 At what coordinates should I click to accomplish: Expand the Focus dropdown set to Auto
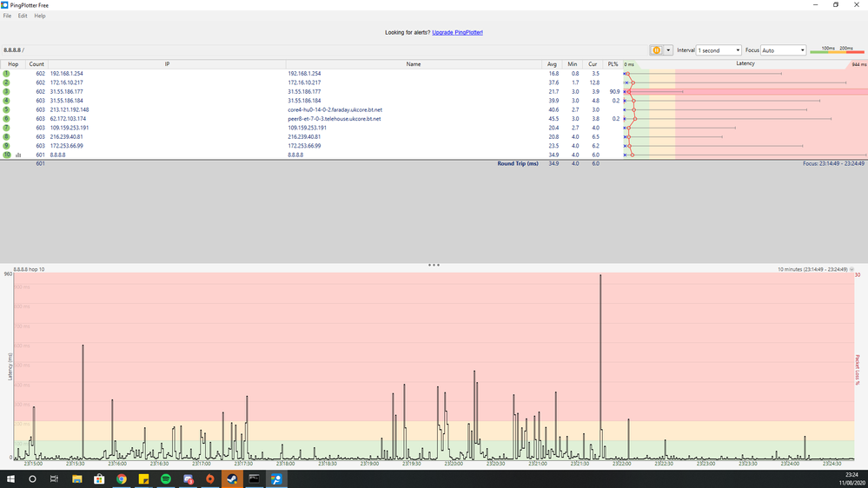783,50
